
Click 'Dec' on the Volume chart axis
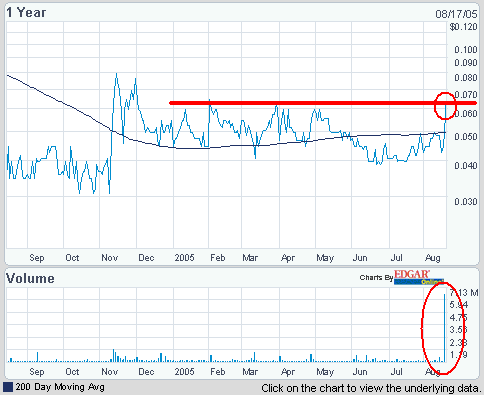pos(146,372)
